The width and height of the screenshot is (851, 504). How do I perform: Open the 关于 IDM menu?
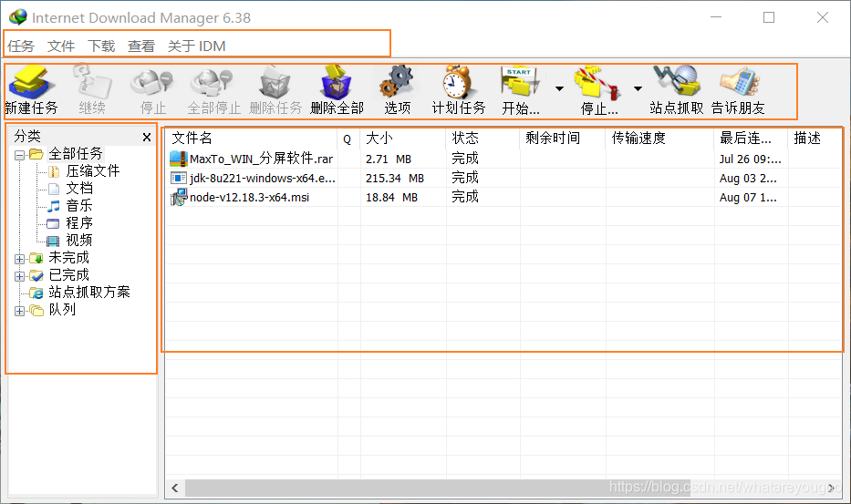click(x=196, y=46)
